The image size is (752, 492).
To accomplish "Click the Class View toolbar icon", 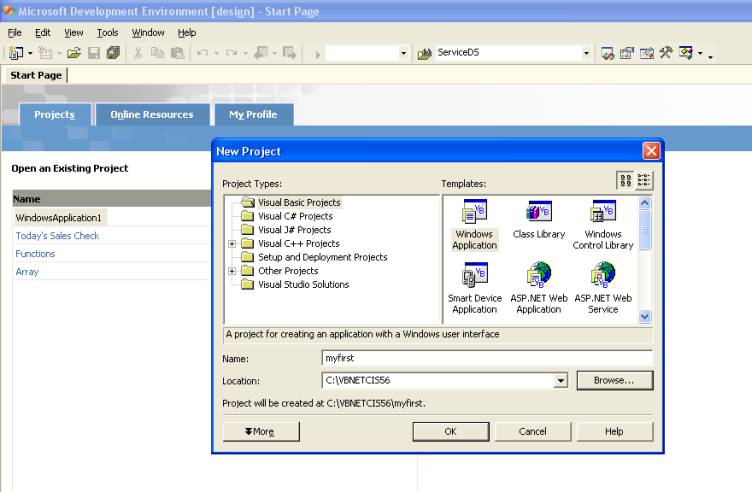I will pyautogui.click(x=686, y=53).
